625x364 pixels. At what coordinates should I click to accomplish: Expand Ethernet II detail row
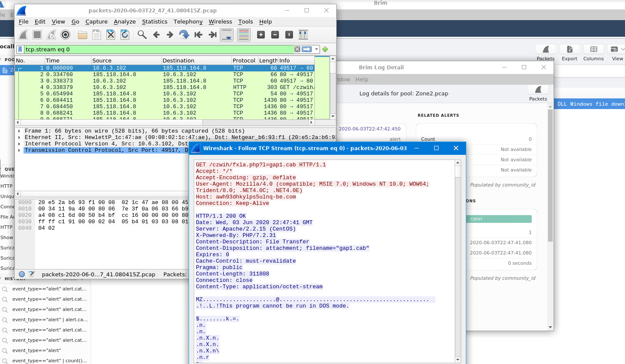coord(19,137)
